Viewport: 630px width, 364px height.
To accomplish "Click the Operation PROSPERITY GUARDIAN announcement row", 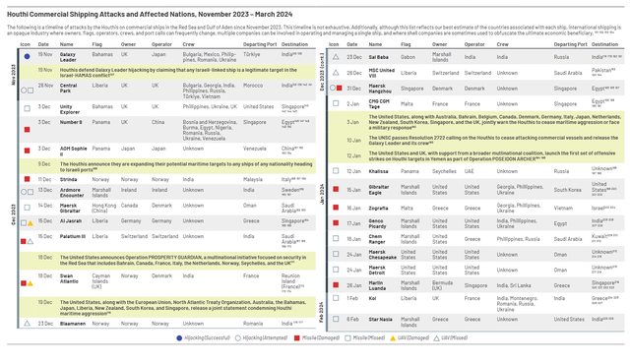I will 167,261.
